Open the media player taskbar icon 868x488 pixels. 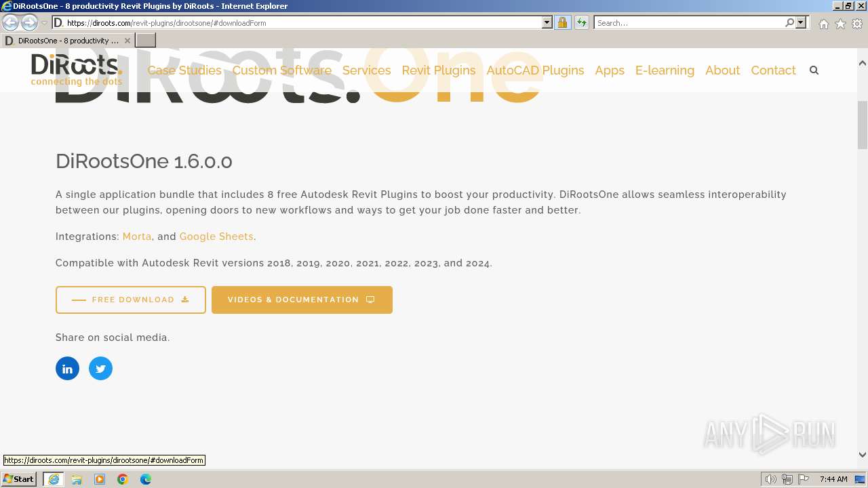click(x=100, y=479)
